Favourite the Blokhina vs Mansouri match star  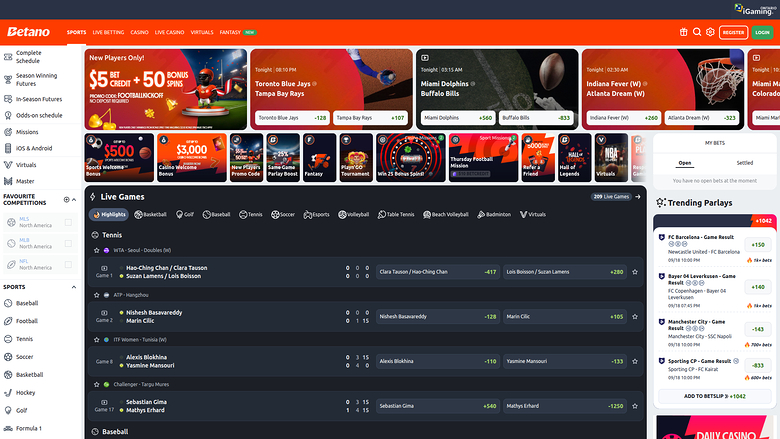pos(635,361)
